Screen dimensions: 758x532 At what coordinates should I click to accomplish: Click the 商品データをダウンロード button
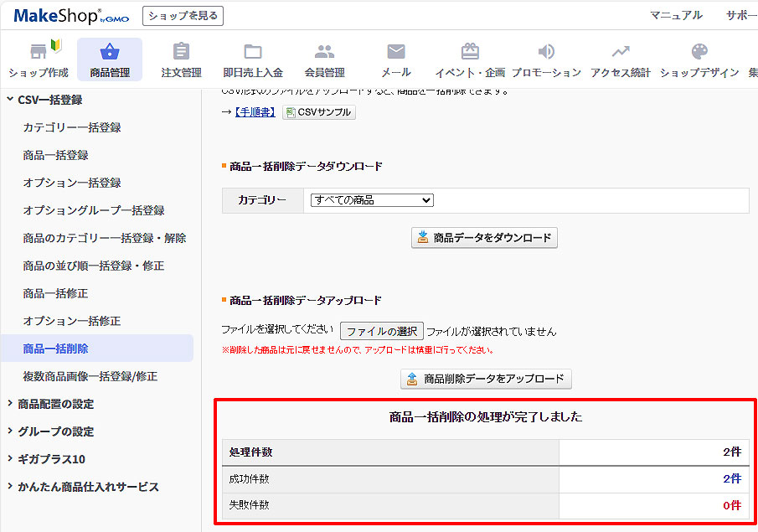coord(484,238)
